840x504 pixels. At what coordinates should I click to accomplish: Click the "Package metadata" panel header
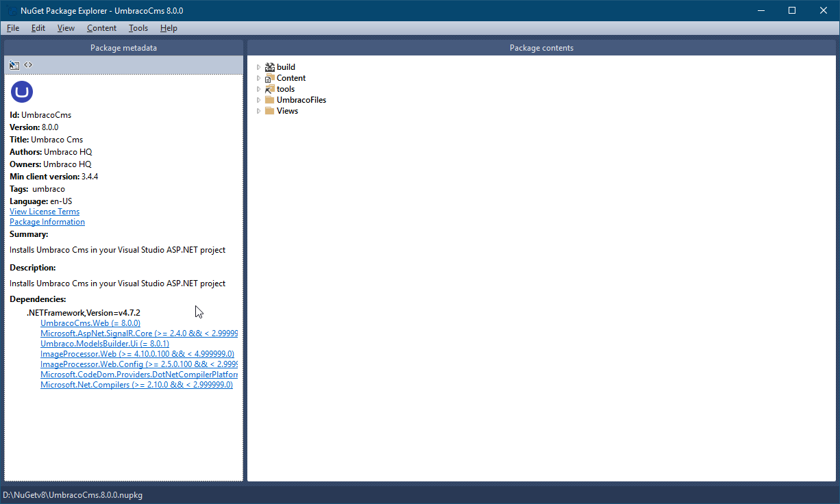123,48
